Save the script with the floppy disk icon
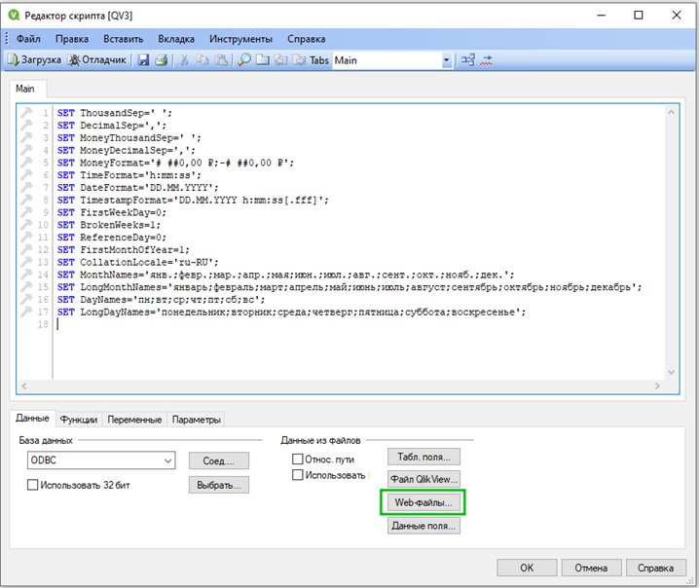 143,59
